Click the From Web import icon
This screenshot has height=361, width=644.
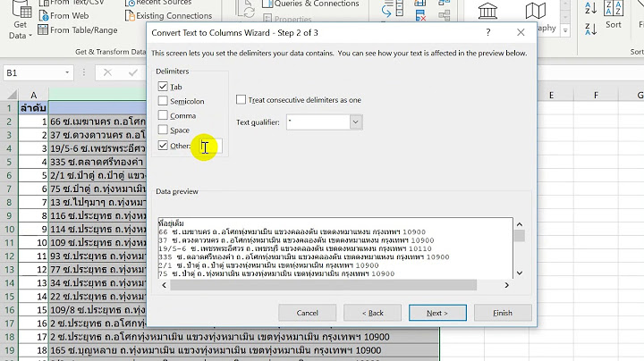[x=44, y=16]
